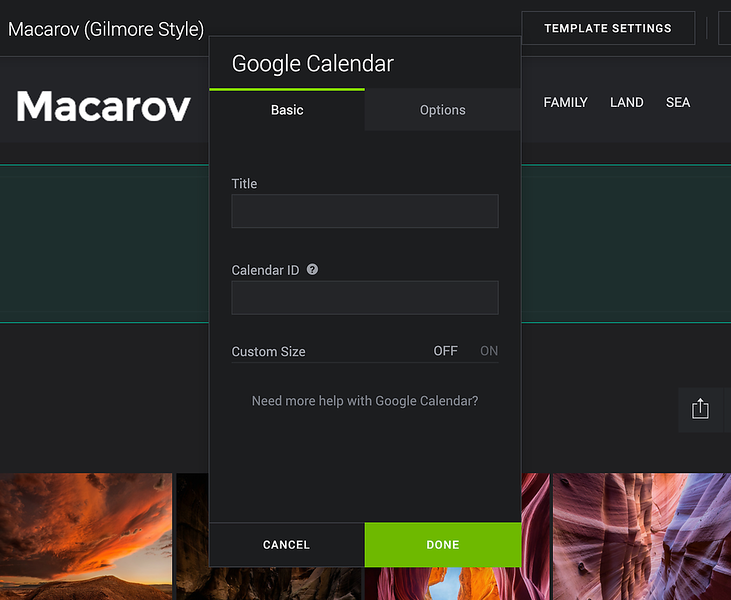The image size is (731, 600).
Task: Open the purple slot canyon thumbnail
Action: (x=642, y=537)
